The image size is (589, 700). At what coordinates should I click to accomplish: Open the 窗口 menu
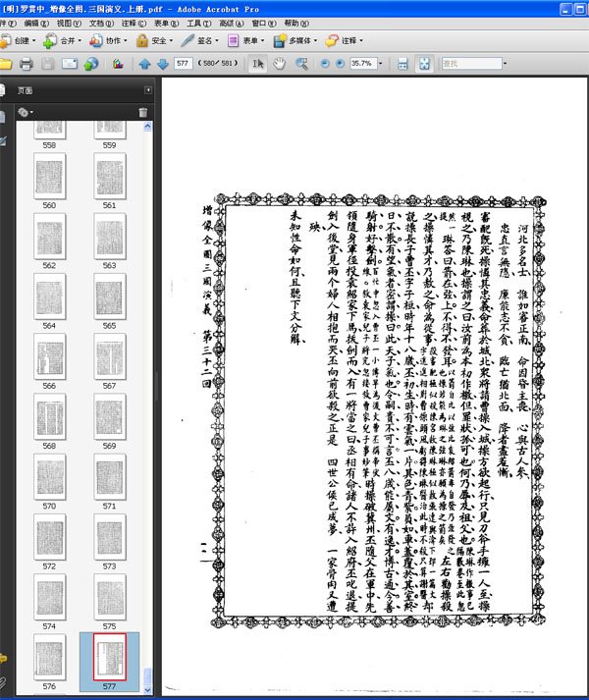point(264,24)
